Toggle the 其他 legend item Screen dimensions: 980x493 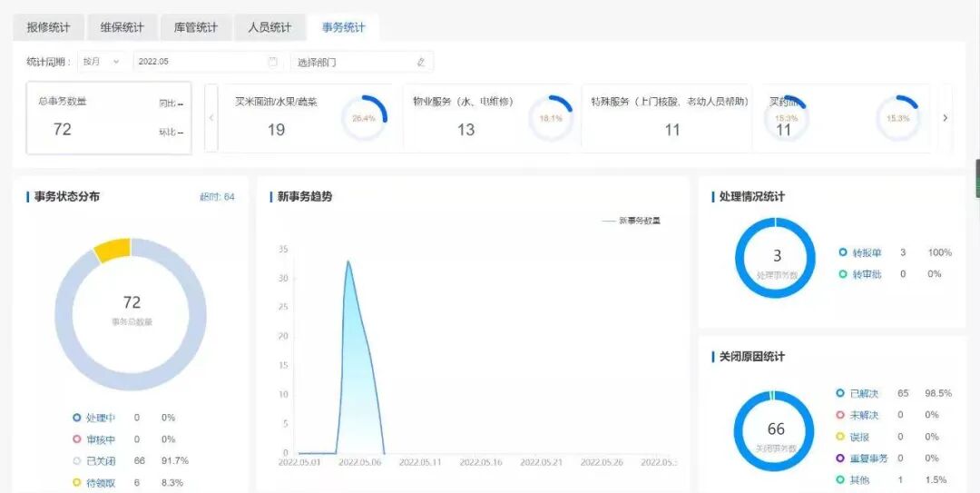click(853, 480)
